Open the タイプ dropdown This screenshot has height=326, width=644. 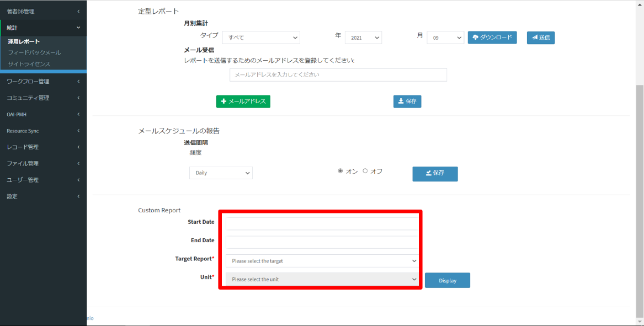(x=260, y=38)
